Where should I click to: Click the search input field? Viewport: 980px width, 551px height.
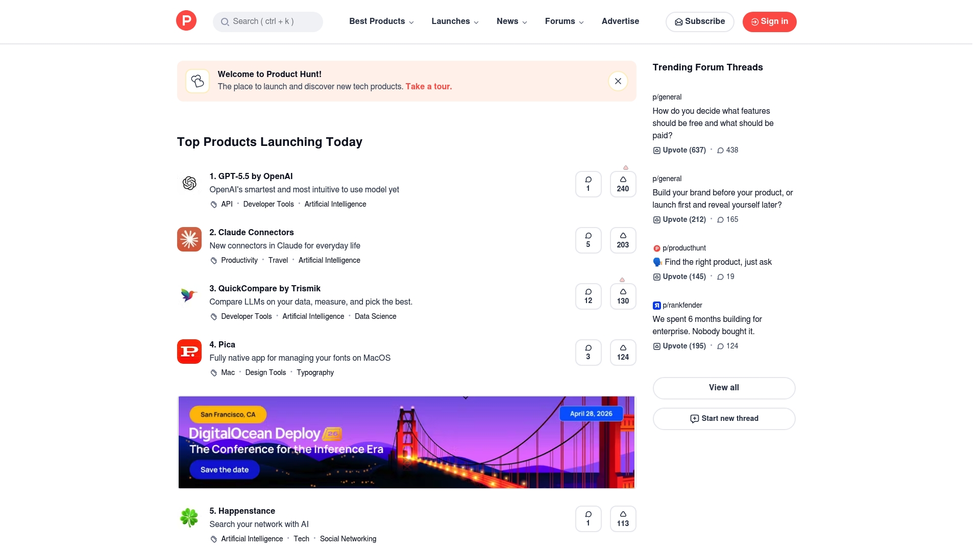(268, 22)
